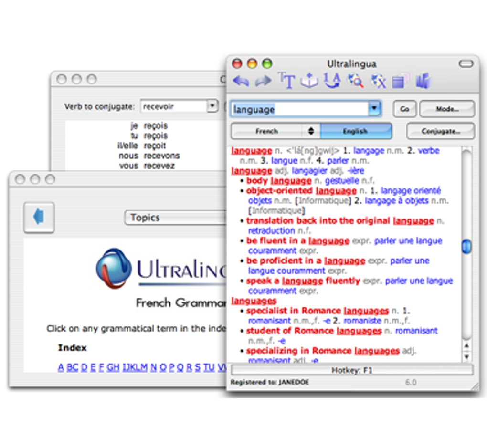Click the blue back arrow in Grammar window
Image resolution: width=487 pixels, height=448 pixels.
[39, 217]
